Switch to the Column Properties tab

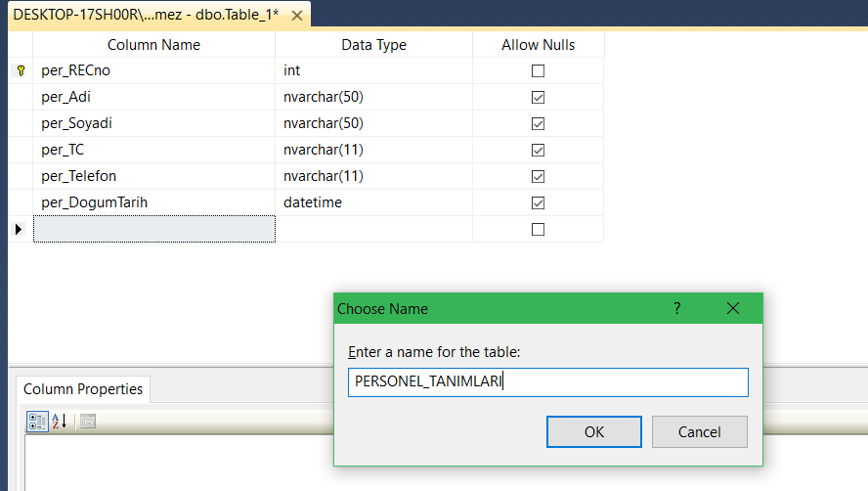click(x=83, y=389)
